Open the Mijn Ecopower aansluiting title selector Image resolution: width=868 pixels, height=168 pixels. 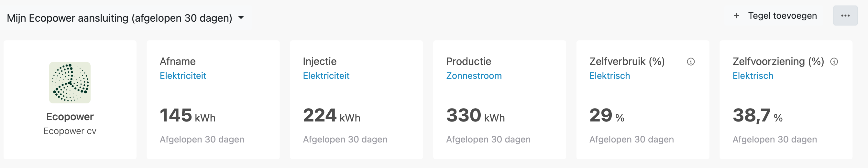tap(125, 18)
